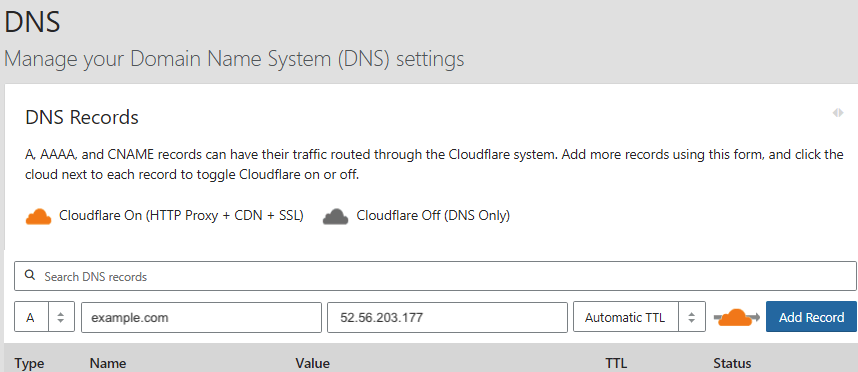Viewport: 858px width, 372px height.
Task: Click the IP address field showing 52.56.203.177
Action: (x=447, y=317)
